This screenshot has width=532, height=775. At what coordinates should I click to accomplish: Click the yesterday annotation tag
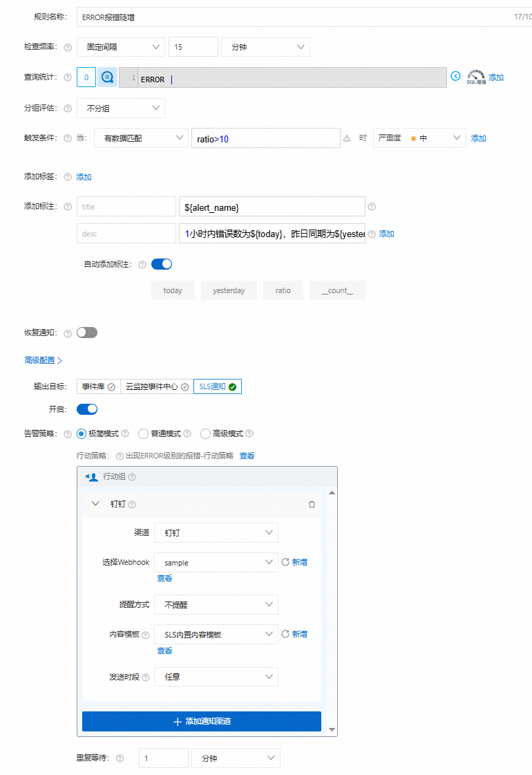pyautogui.click(x=229, y=290)
